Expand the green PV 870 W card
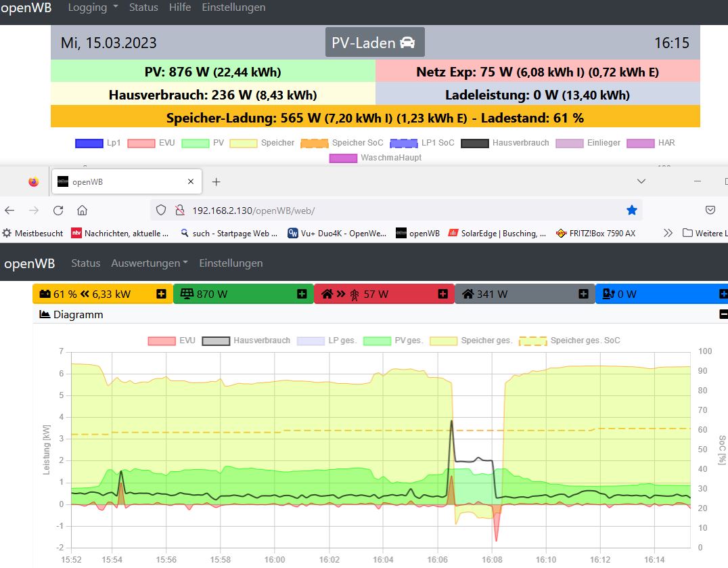The width and height of the screenshot is (728, 568). coord(302,294)
